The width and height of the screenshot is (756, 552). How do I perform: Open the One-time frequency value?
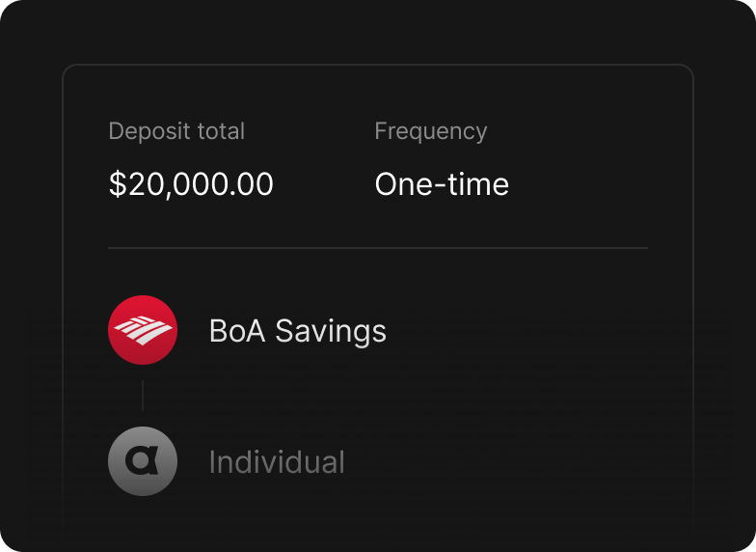point(442,184)
